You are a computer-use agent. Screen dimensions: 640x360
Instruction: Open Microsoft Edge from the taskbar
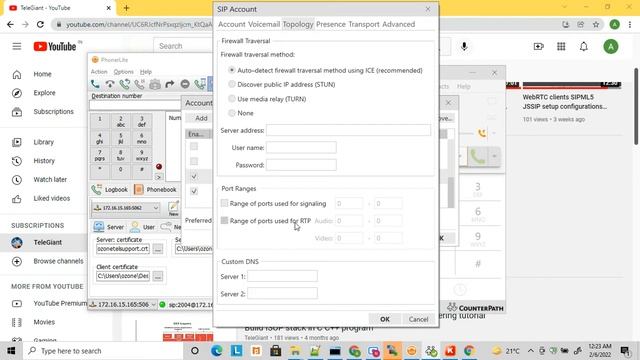pyautogui.click(x=216, y=351)
